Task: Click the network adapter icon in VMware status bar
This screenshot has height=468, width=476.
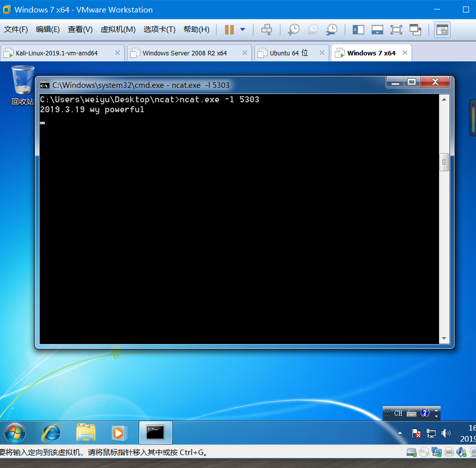Action: pyautogui.click(x=437, y=453)
